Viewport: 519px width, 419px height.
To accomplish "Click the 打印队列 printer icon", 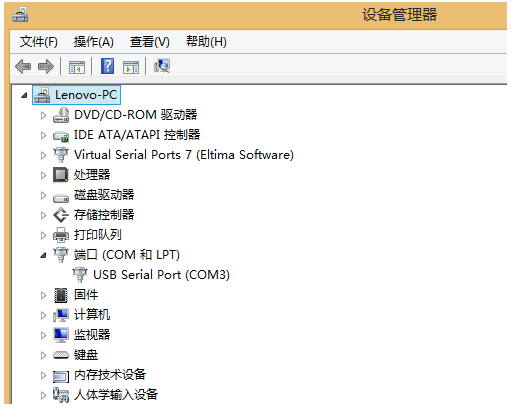I will click(61, 235).
